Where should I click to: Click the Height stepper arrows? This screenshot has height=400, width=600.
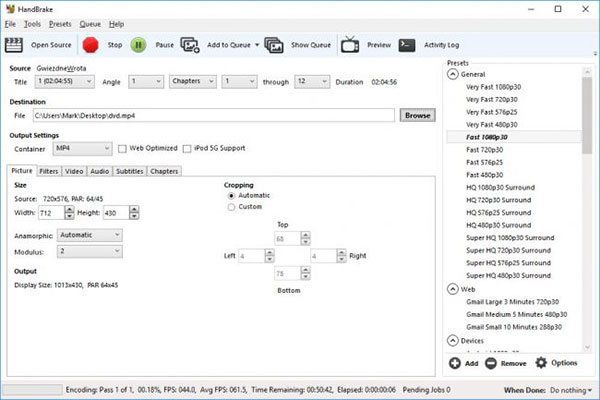[134, 213]
